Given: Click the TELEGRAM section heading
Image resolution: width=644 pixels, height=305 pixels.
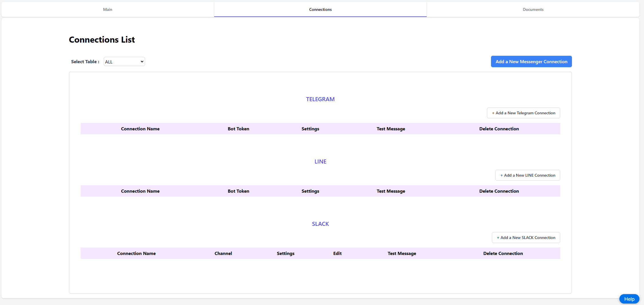Looking at the screenshot, I should point(320,99).
